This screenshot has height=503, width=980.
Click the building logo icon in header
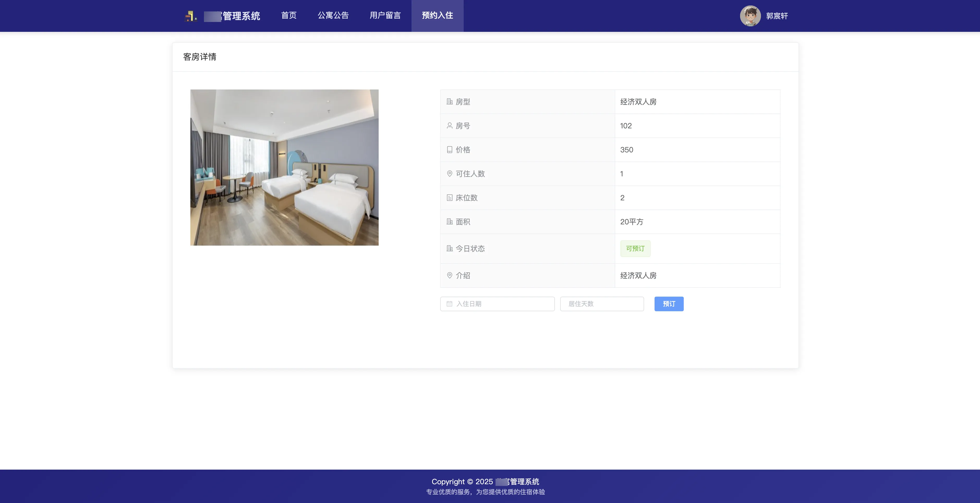click(x=191, y=16)
